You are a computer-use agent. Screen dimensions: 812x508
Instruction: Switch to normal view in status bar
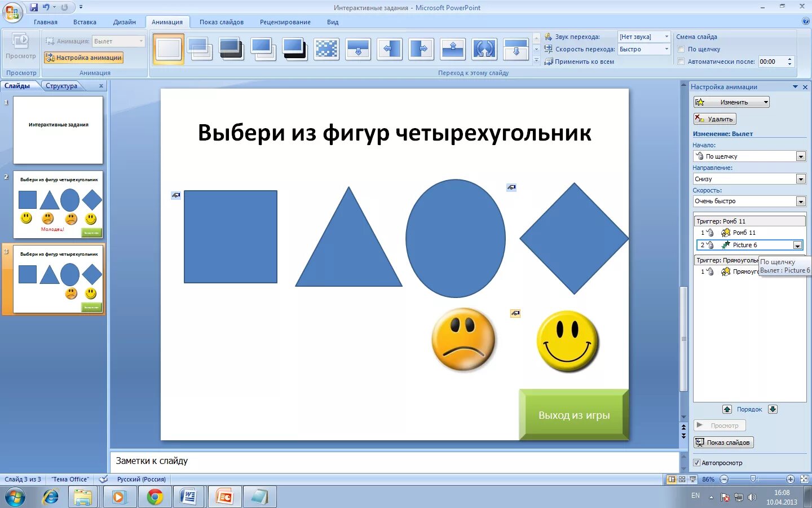[x=671, y=479]
